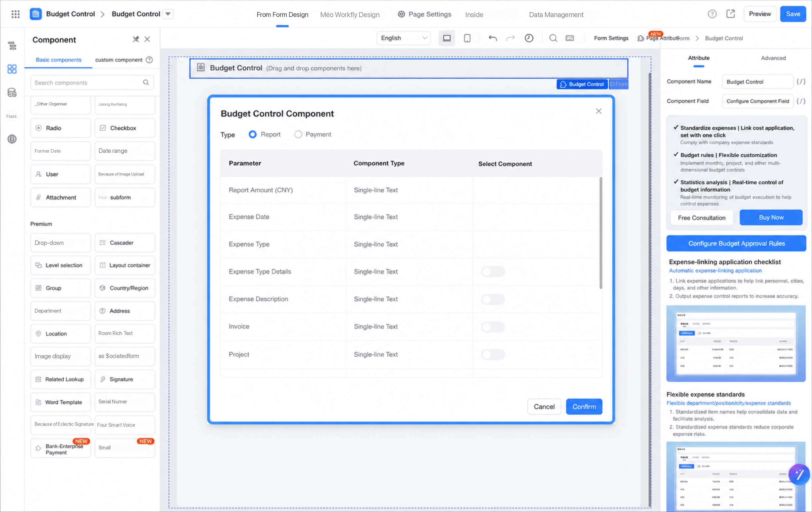The image size is (812, 512).
Task: Open the keyboard shortcuts icon
Action: pos(570,38)
